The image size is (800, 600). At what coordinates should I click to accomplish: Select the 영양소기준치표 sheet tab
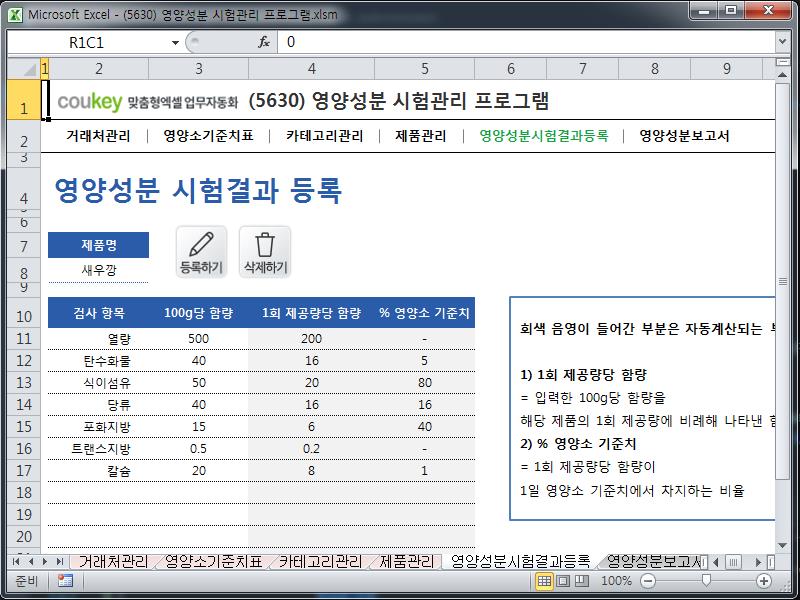click(213, 562)
